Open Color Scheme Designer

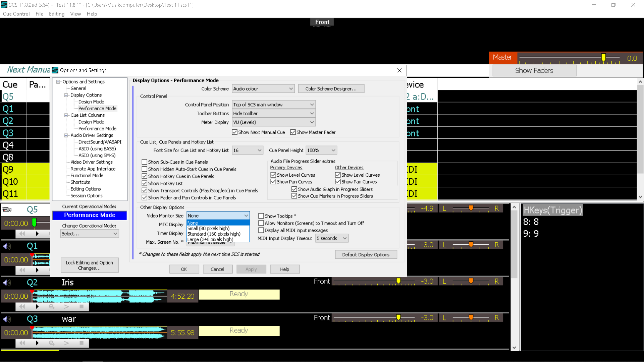tap(331, 88)
